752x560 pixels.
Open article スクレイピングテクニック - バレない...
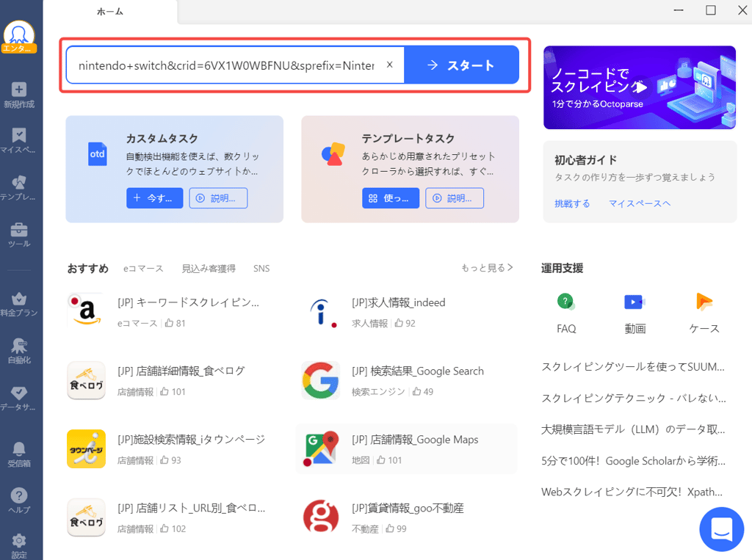coord(634,399)
